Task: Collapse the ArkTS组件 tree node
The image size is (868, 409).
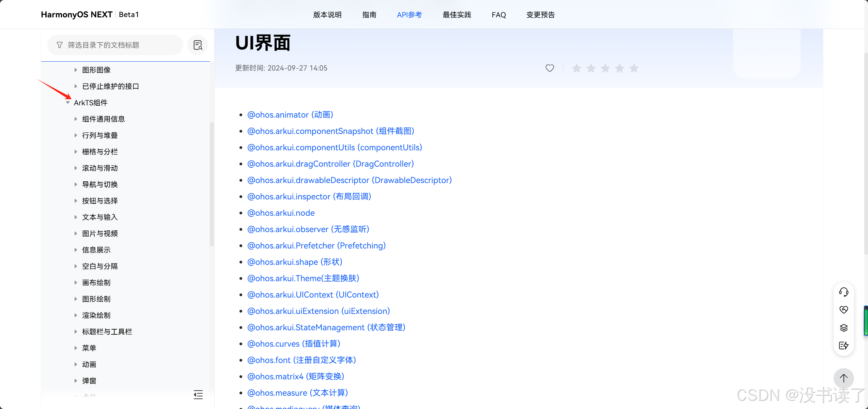Action: (x=68, y=103)
